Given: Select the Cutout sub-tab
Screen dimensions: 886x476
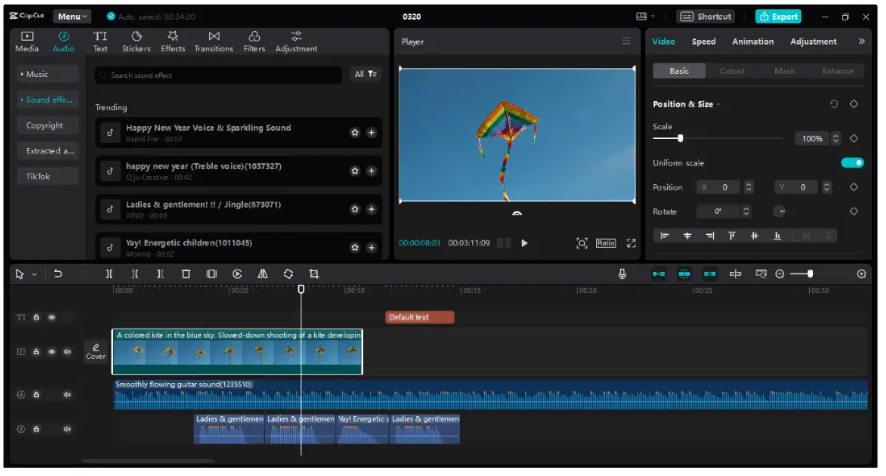Looking at the screenshot, I should [x=732, y=71].
